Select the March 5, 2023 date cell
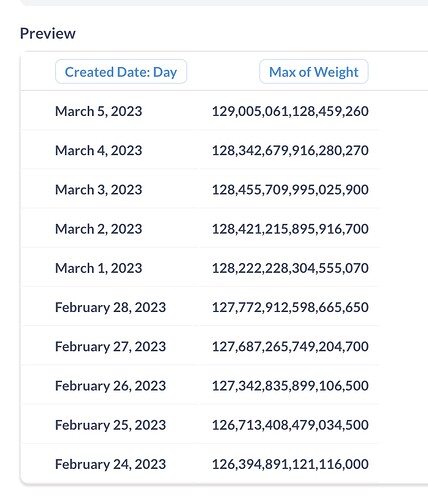This screenshot has height=500, width=428. point(99,111)
